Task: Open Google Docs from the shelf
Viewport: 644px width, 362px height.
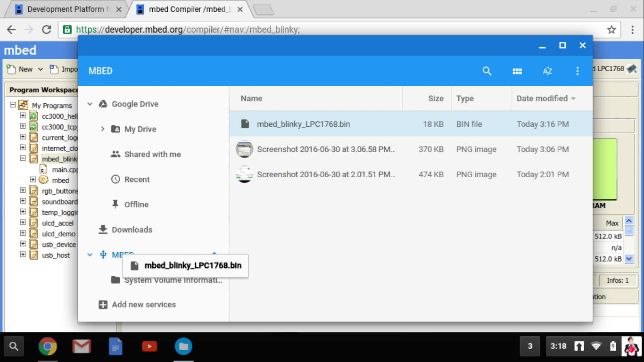Action: tap(116, 347)
